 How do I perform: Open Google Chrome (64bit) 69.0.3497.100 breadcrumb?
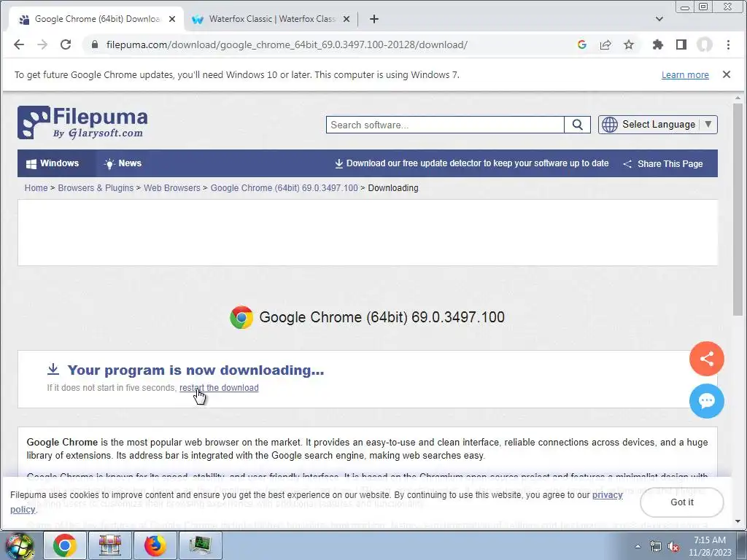284,188
